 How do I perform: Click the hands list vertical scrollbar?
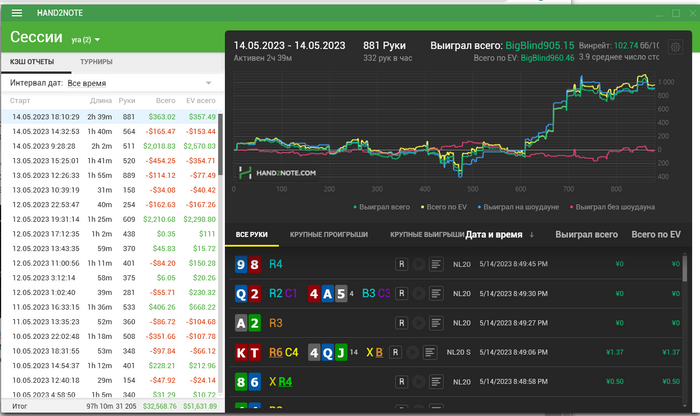[x=685, y=268]
